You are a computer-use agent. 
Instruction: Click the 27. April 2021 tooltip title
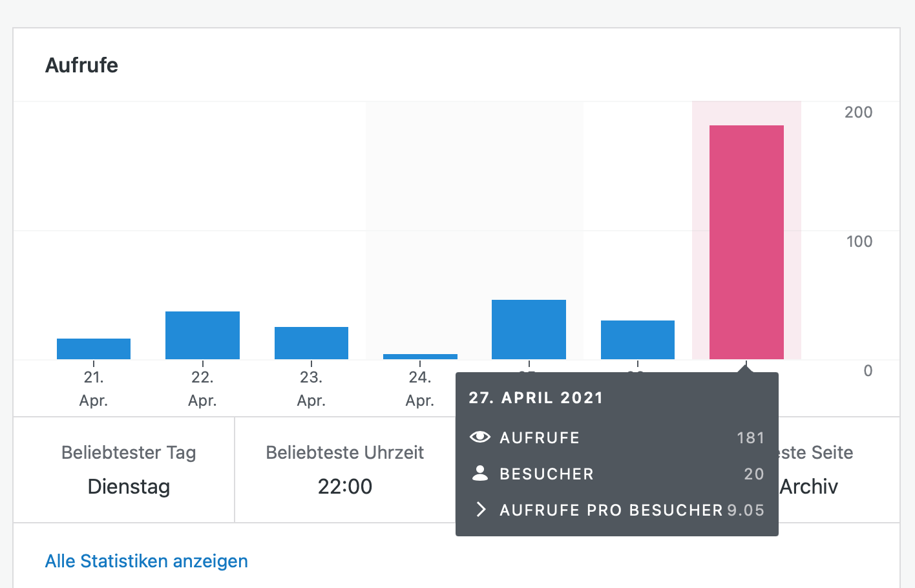tap(536, 398)
